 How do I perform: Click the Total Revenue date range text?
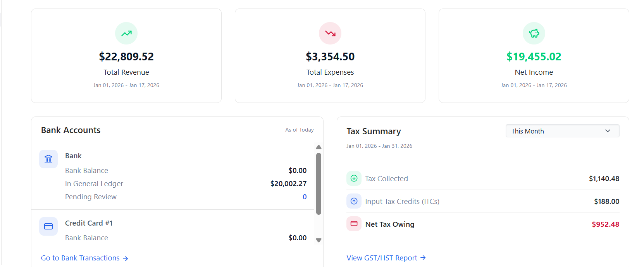click(126, 85)
